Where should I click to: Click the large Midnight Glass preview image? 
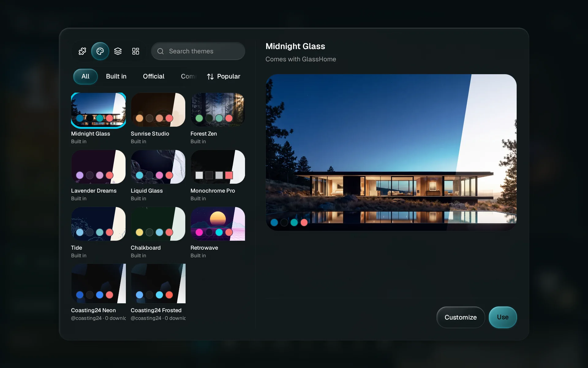(x=391, y=152)
